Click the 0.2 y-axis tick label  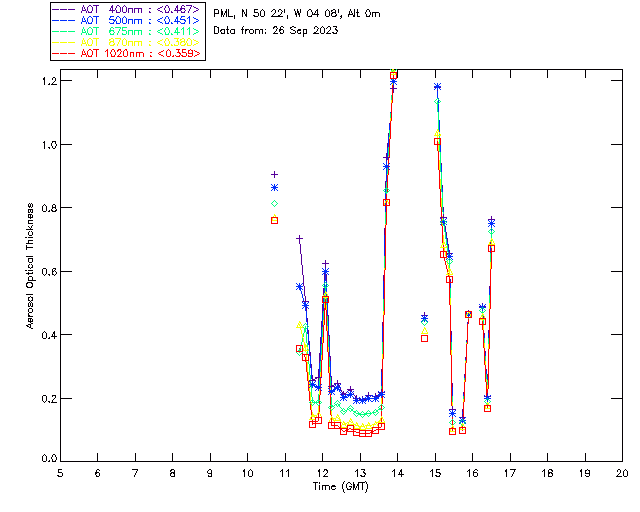(49, 399)
